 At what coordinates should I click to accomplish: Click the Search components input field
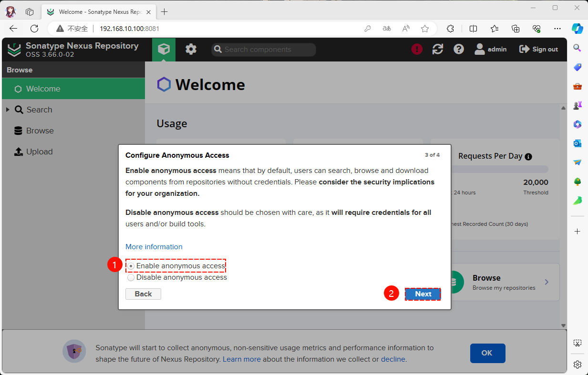point(267,50)
